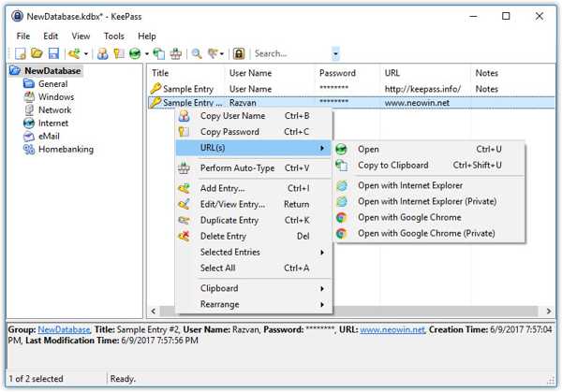This screenshot has width=562, height=392.
Task: Select the Network group
Action: [x=55, y=109]
